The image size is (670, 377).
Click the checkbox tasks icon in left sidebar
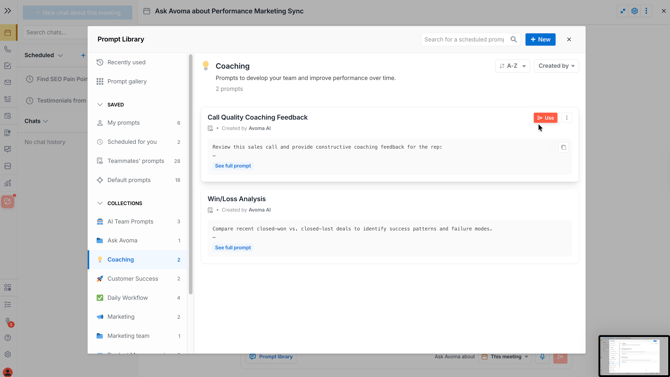point(8,66)
